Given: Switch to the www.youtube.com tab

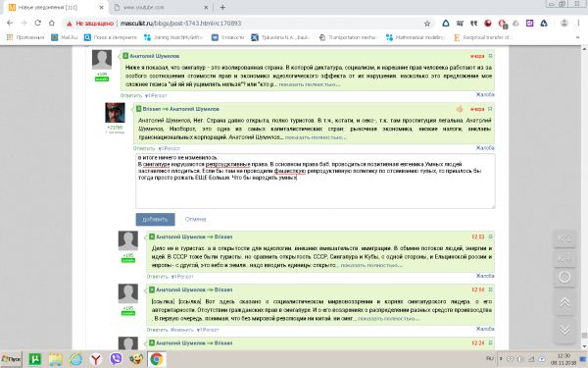Looking at the screenshot, I should tap(160, 7).
